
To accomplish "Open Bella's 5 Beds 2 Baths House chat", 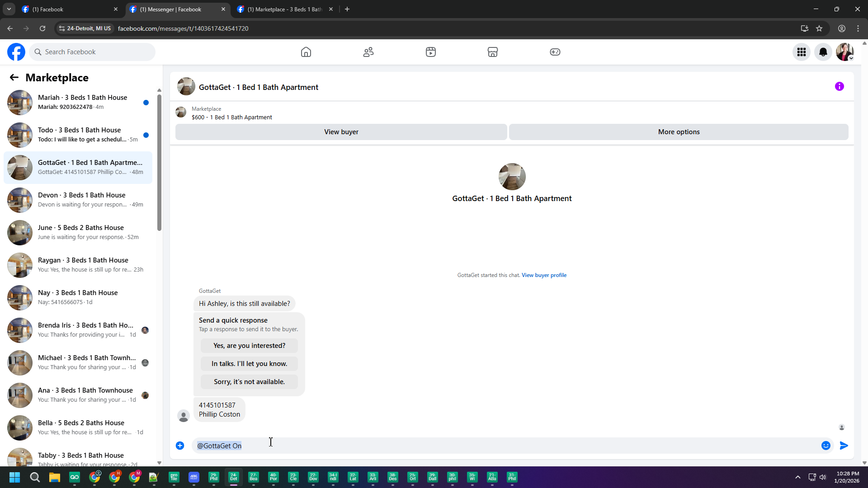I will click(78, 428).
